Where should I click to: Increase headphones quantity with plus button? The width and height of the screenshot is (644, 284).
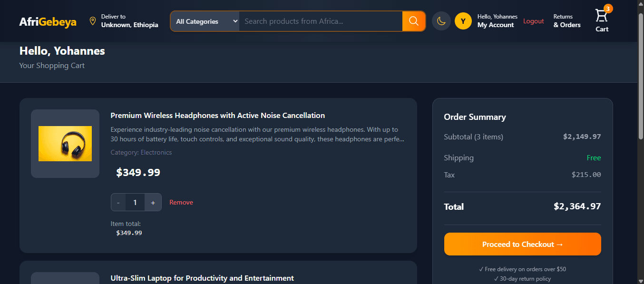[153, 202]
